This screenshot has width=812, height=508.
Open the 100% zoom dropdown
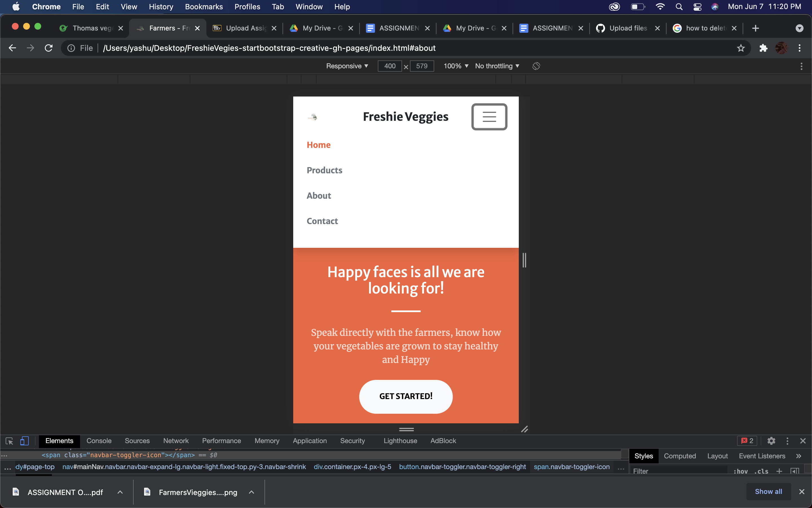tap(456, 66)
